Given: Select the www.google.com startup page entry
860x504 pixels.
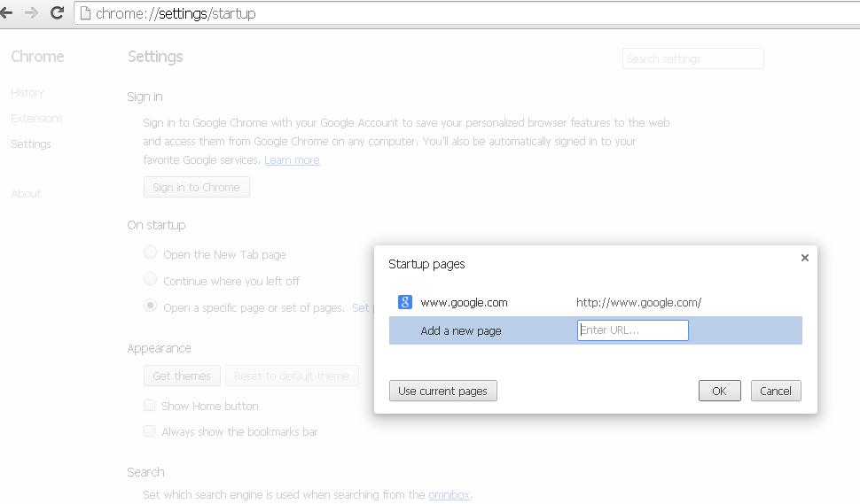Looking at the screenshot, I should pyautogui.click(x=596, y=302).
